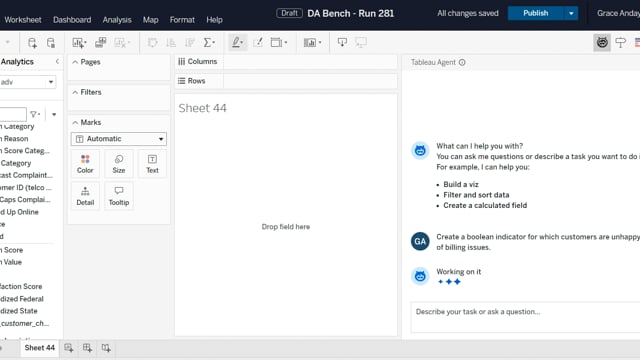Screen dimensions: 640x360
Task: Click the Data Guide icon beside Agent icon
Action: (x=621, y=42)
